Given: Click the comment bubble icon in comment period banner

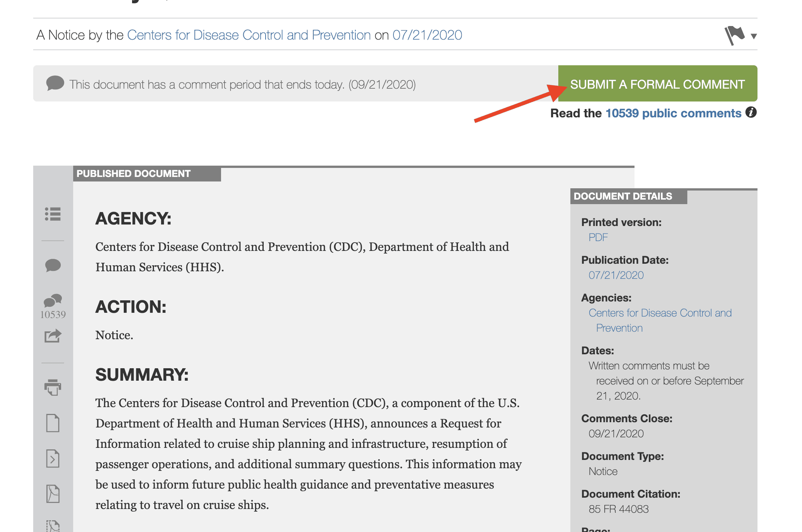Looking at the screenshot, I should tap(55, 83).
